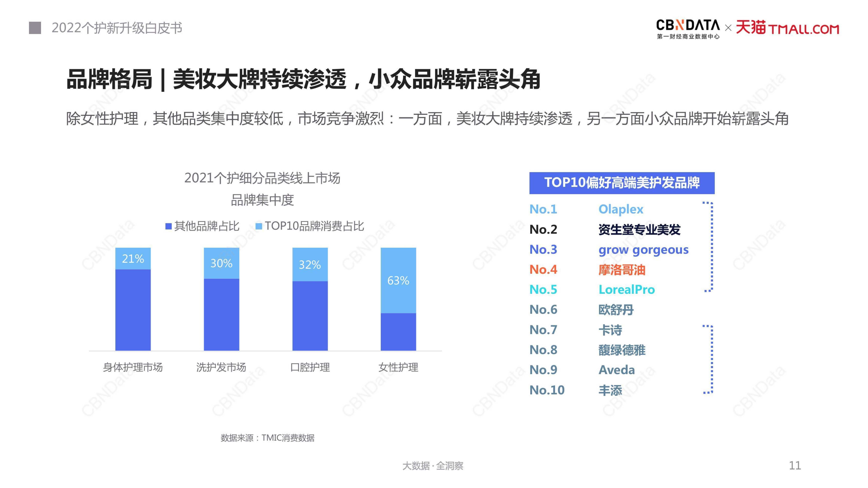The width and height of the screenshot is (868, 488).
Task: Click the 资生堂专业美发 brand name
Action: coord(639,230)
